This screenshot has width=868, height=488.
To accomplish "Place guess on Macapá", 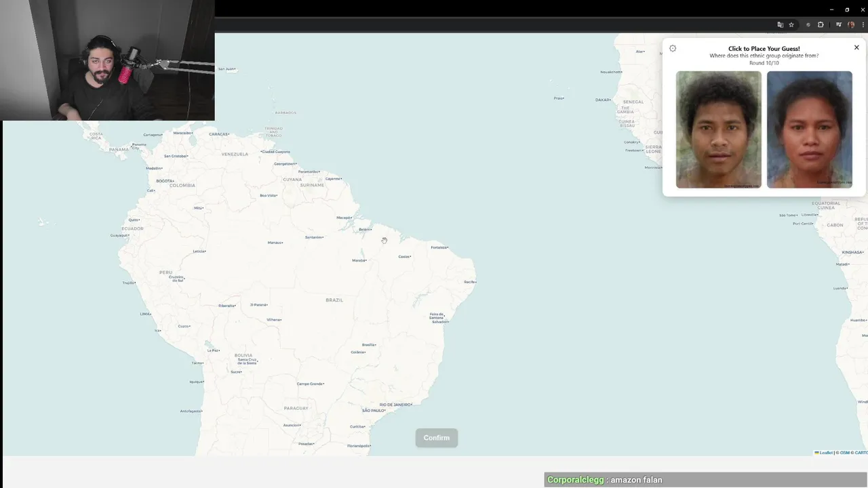I will click(x=344, y=218).
